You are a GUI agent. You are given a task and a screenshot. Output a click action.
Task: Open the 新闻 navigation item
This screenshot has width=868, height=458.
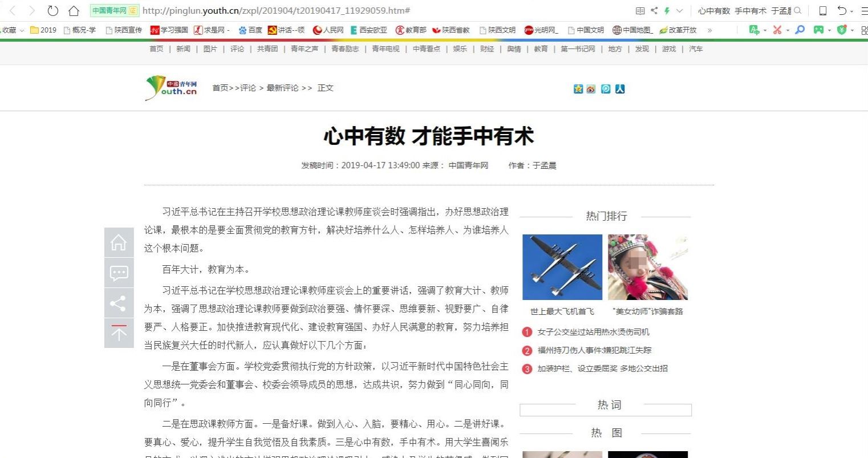click(x=183, y=49)
